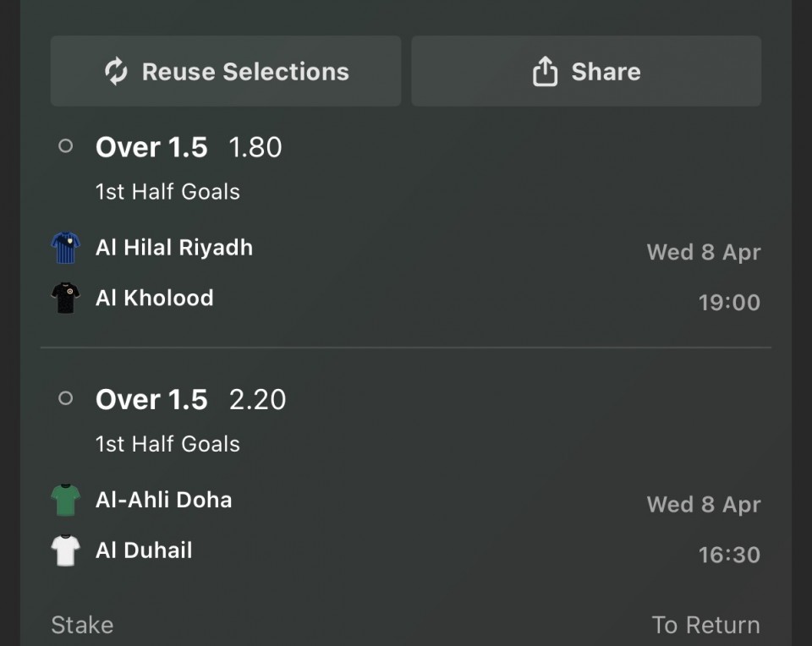The width and height of the screenshot is (812, 646).
Task: Select the status circle beside the 2.20 selection
Action: [x=65, y=398]
